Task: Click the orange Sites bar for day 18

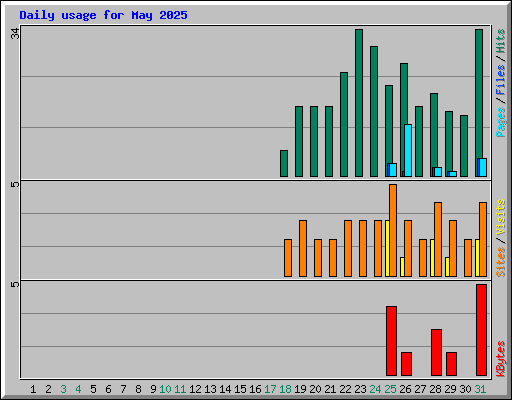Action: (288, 258)
